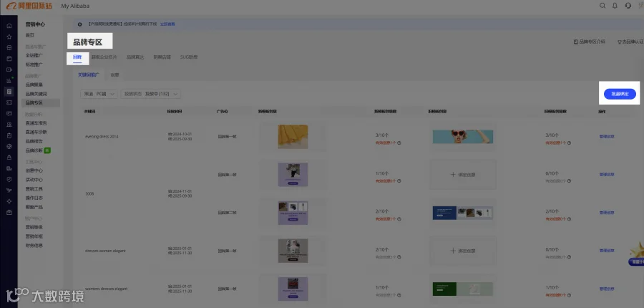The image size is (644, 308).
Task: Open the 品牌专区介绍 link
Action: click(590, 42)
